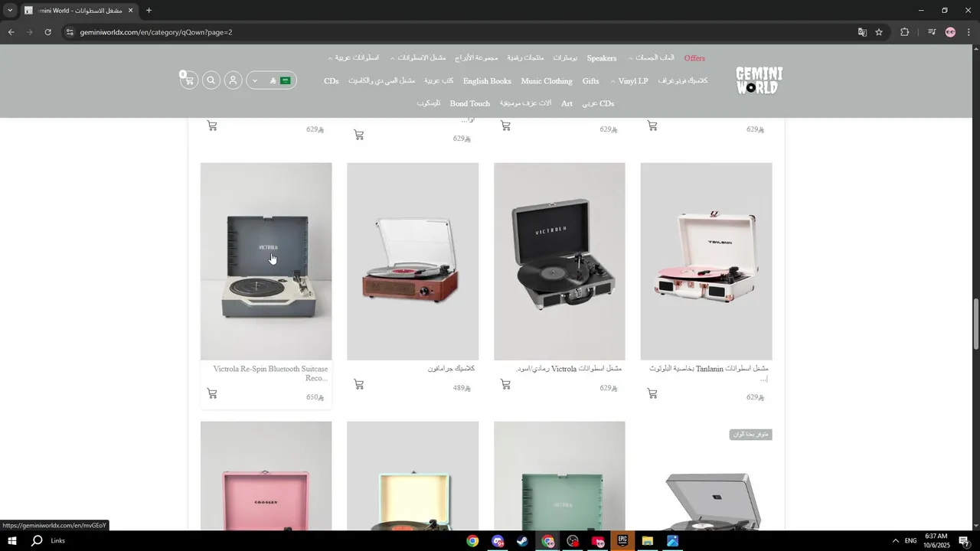
Task: View the pink Crosley suitcase image
Action: tap(266, 475)
